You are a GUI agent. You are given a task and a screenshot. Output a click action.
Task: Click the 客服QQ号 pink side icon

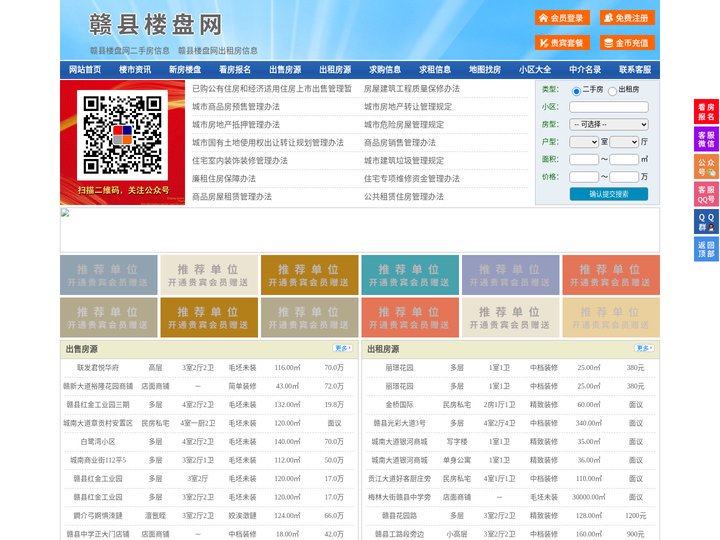click(706, 194)
